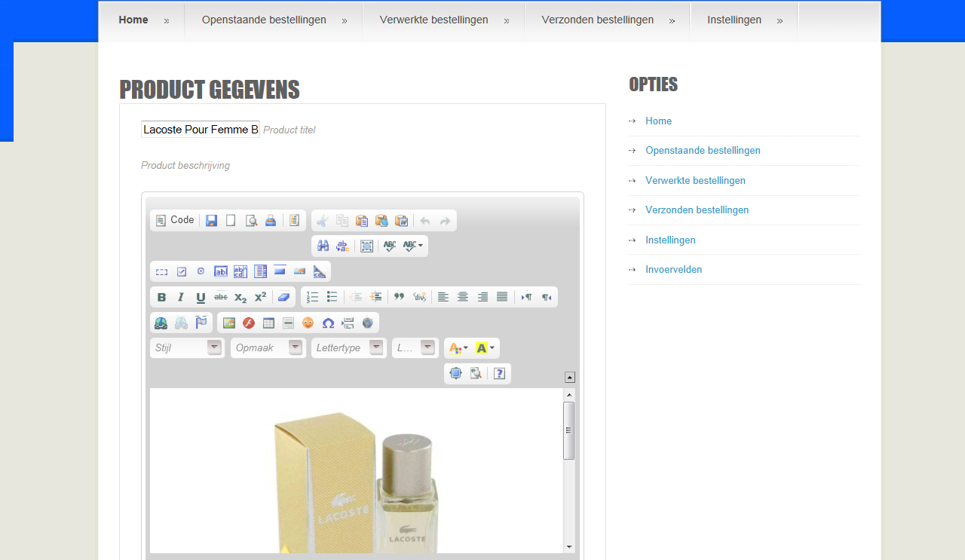Insert a checkbox form field
The image size is (965, 560).
(182, 271)
